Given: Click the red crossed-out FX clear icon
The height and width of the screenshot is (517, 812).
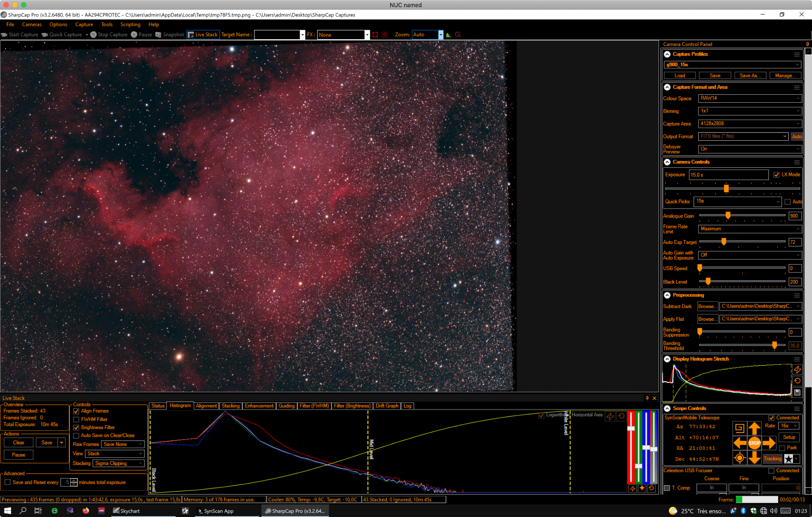Looking at the screenshot, I should [384, 35].
